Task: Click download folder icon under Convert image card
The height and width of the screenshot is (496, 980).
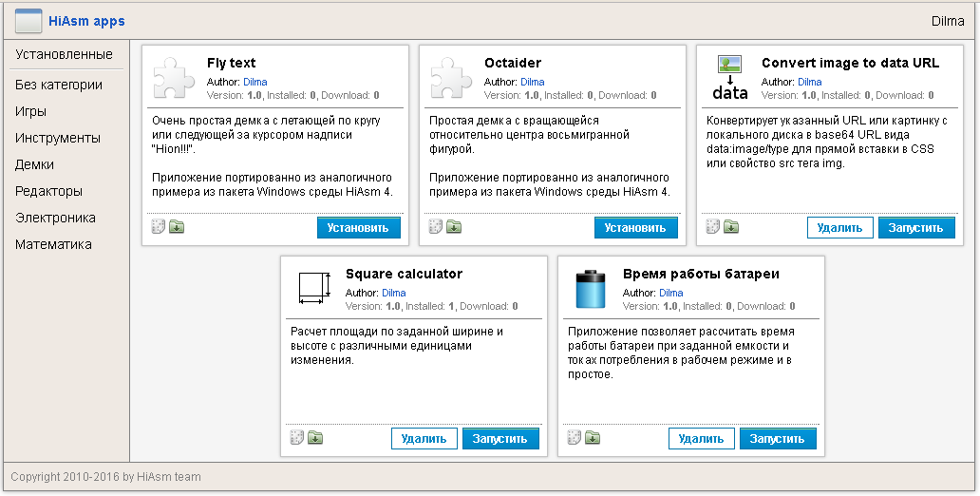Action: pyautogui.click(x=731, y=227)
